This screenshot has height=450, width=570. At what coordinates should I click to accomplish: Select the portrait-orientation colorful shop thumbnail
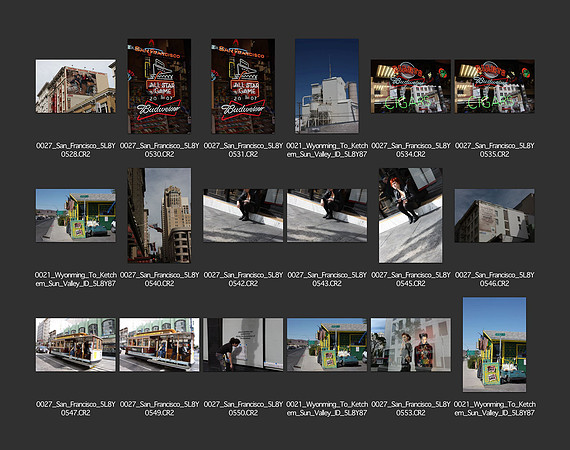tap(494, 345)
